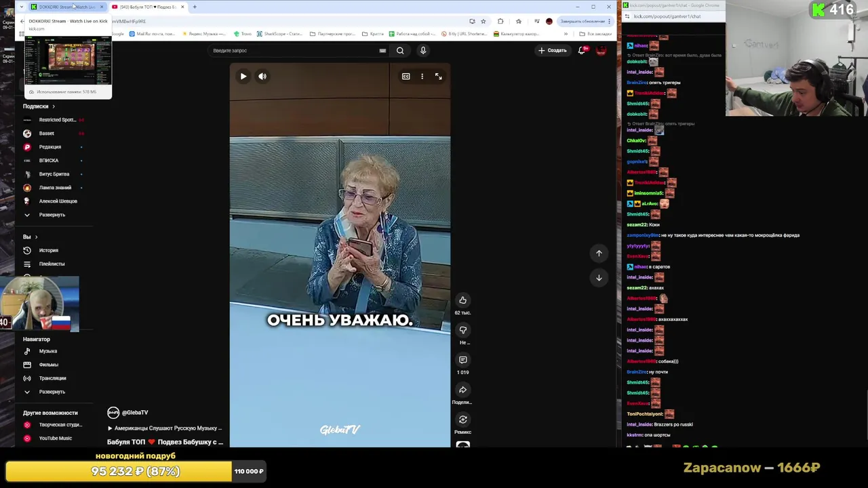Viewport: 868px width, 488px height.
Task: Click the Создать create button
Action: pyautogui.click(x=553, y=50)
